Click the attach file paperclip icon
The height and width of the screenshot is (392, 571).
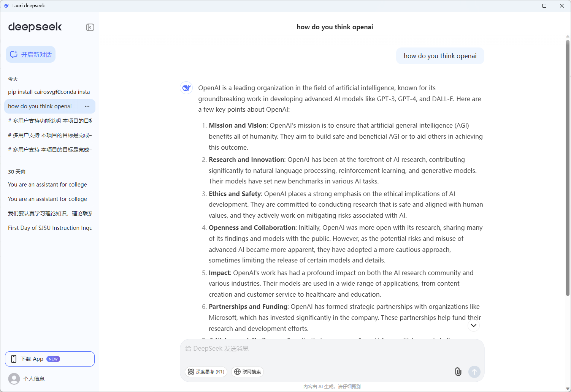(x=458, y=372)
